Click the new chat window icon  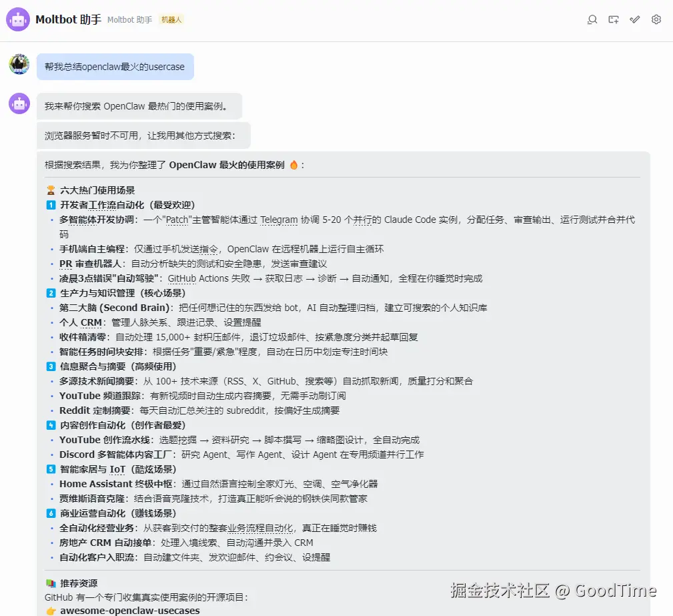tap(614, 19)
